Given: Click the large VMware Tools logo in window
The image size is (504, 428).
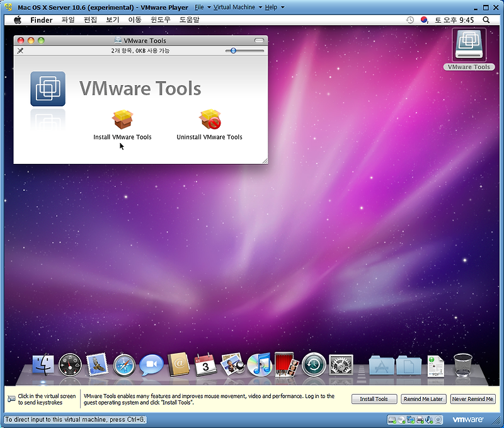Looking at the screenshot, I should click(48, 89).
